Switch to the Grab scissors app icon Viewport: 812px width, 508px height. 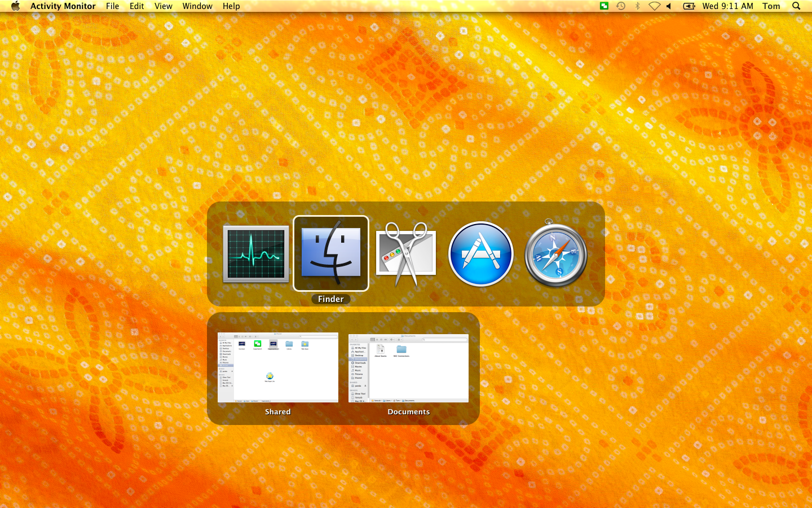click(405, 254)
